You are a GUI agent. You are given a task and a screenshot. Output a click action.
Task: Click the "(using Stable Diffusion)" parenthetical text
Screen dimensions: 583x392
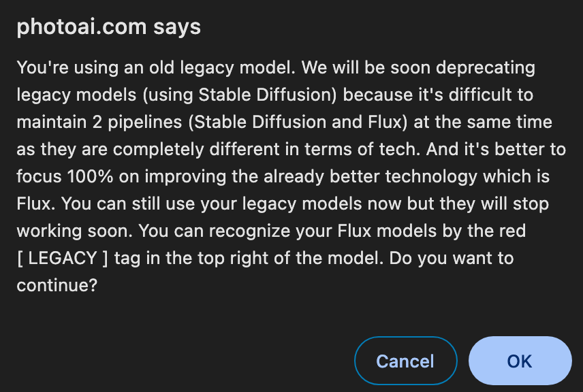click(x=240, y=95)
